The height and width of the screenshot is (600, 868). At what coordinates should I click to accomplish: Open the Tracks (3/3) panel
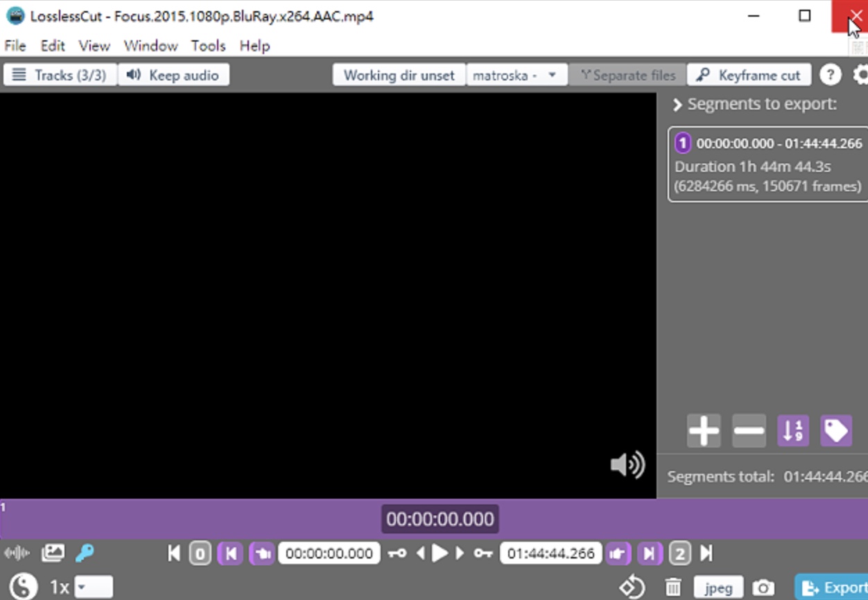point(60,75)
